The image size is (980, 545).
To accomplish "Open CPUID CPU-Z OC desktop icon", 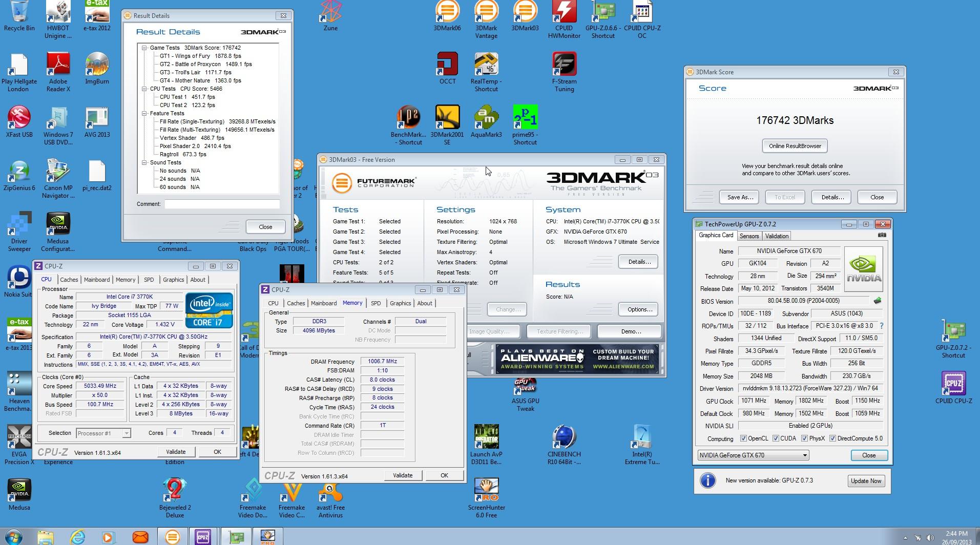I will pyautogui.click(x=642, y=19).
